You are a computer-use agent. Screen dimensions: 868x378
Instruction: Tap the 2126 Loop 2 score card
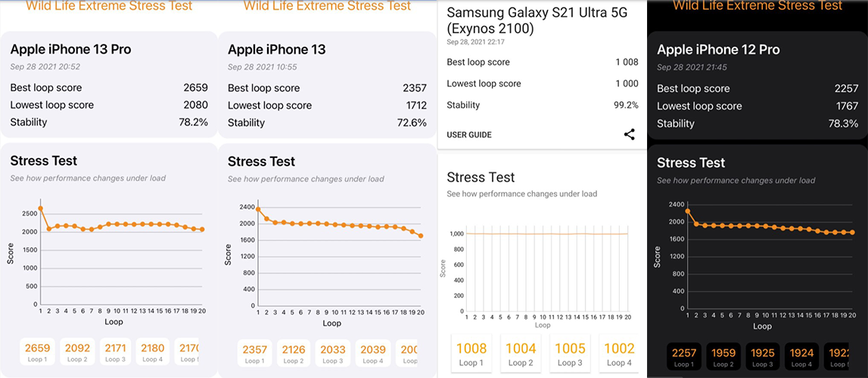pyautogui.click(x=294, y=353)
